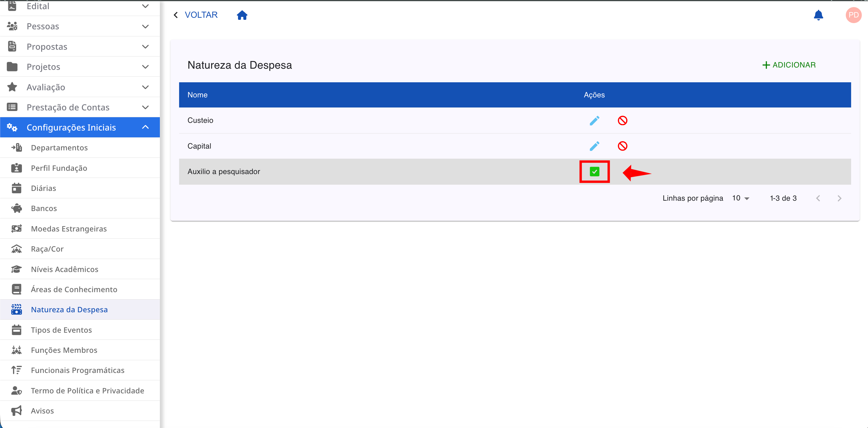Click the Funcionais Programáticas sort icon

tap(17, 370)
